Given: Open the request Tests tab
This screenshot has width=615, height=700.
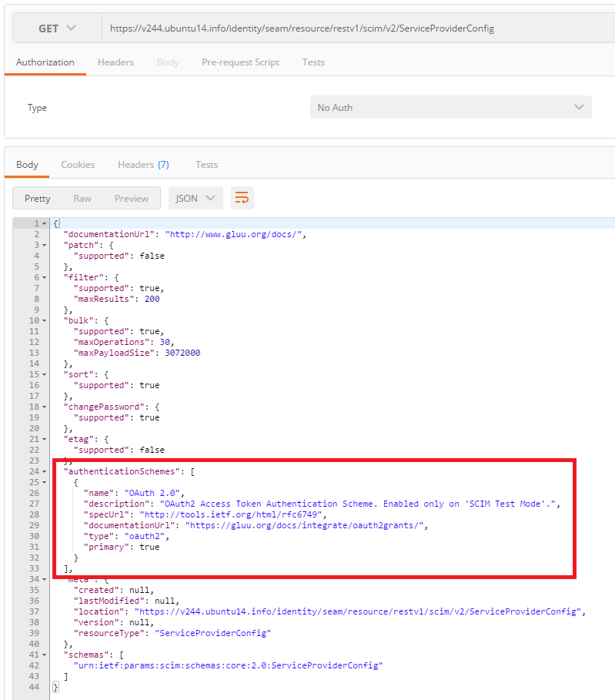Looking at the screenshot, I should pos(313,62).
